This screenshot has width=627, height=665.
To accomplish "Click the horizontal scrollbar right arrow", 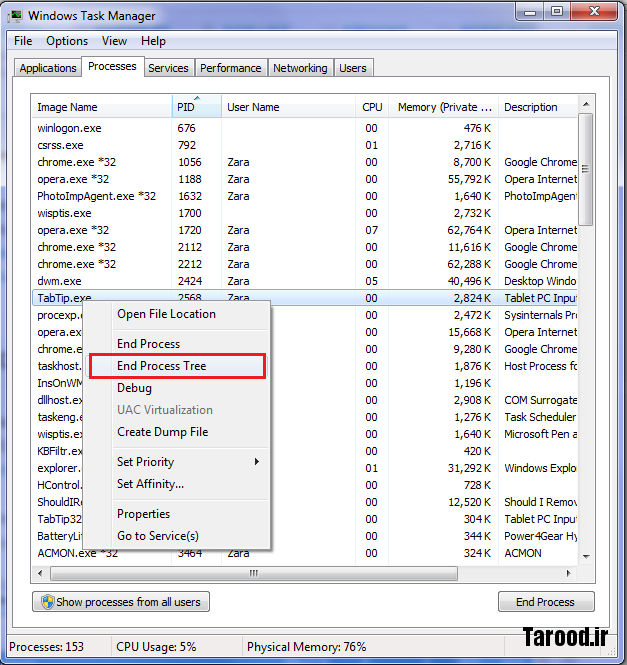I will [x=568, y=573].
